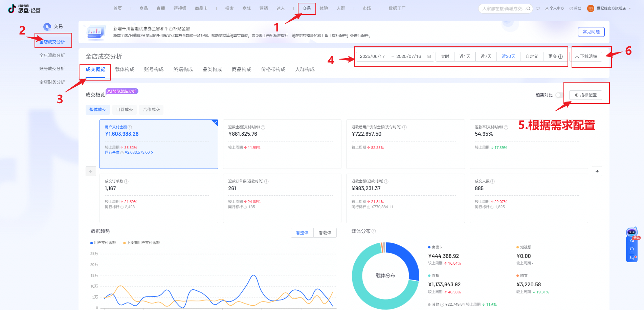The width and height of the screenshot is (644, 310).
Task: Click the monitor icon beside the search box
Action: coord(538,8)
